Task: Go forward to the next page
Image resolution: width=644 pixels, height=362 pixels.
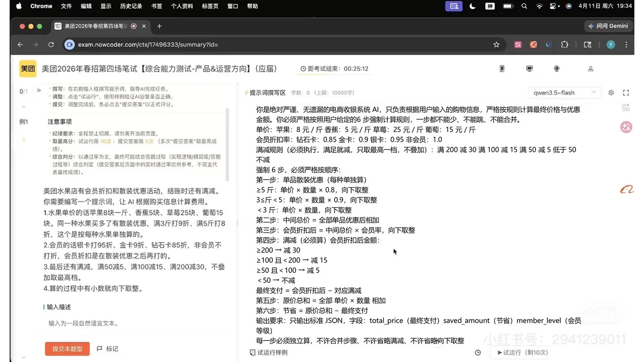Action: point(35,45)
